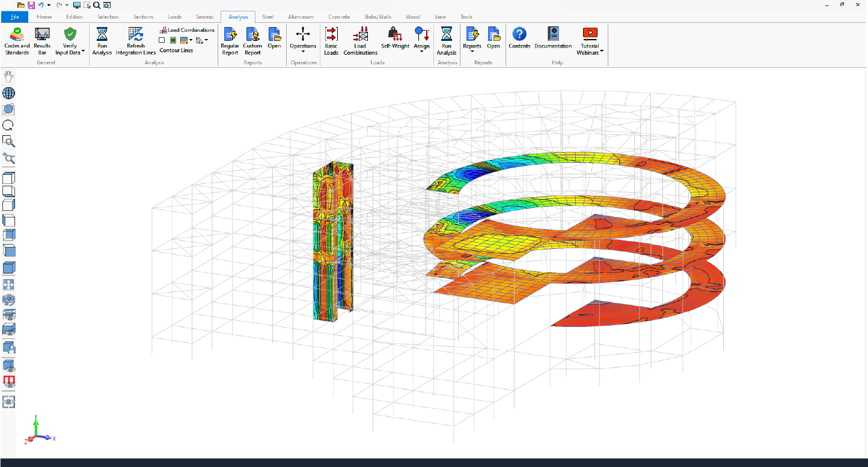Open the help Documentation

point(552,40)
